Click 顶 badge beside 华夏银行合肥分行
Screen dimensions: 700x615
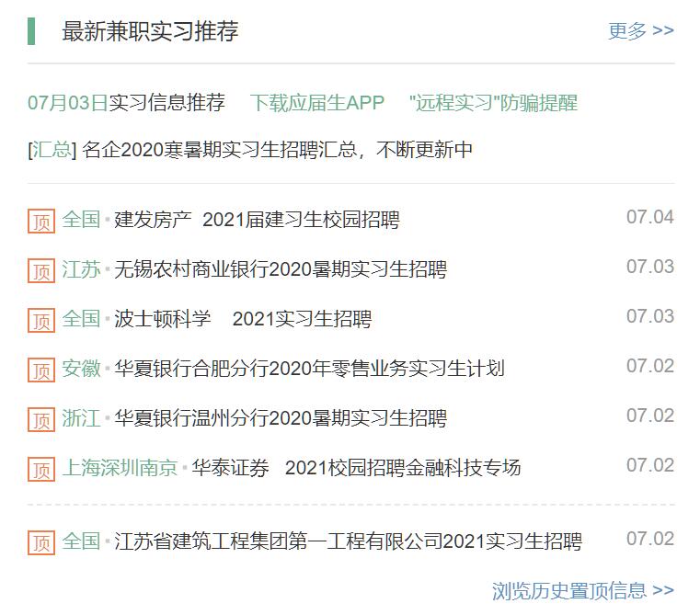pos(41,370)
